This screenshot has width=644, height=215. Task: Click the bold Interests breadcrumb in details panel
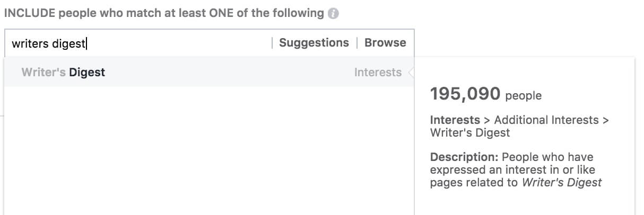click(455, 120)
